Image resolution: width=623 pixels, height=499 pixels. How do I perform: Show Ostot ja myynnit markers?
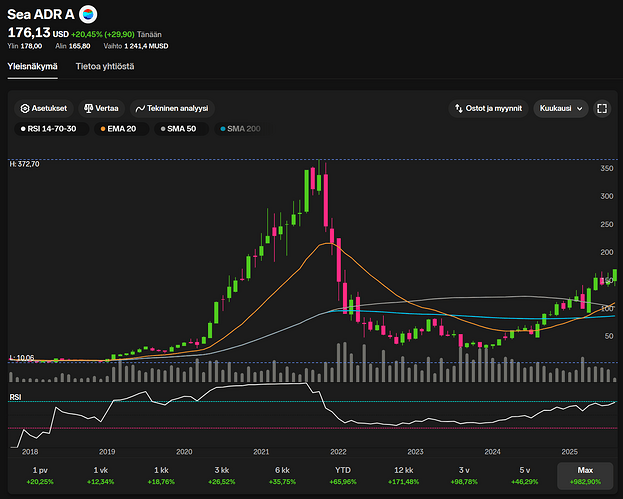point(489,108)
